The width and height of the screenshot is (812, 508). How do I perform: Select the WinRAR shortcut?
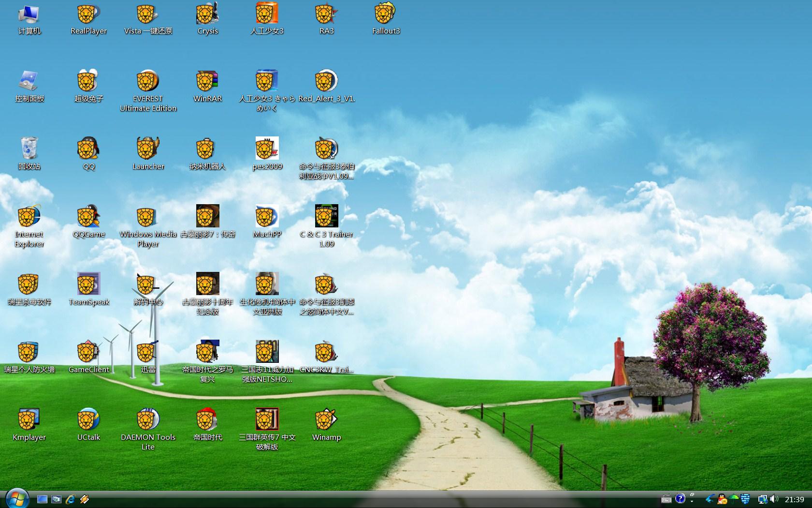208,87
